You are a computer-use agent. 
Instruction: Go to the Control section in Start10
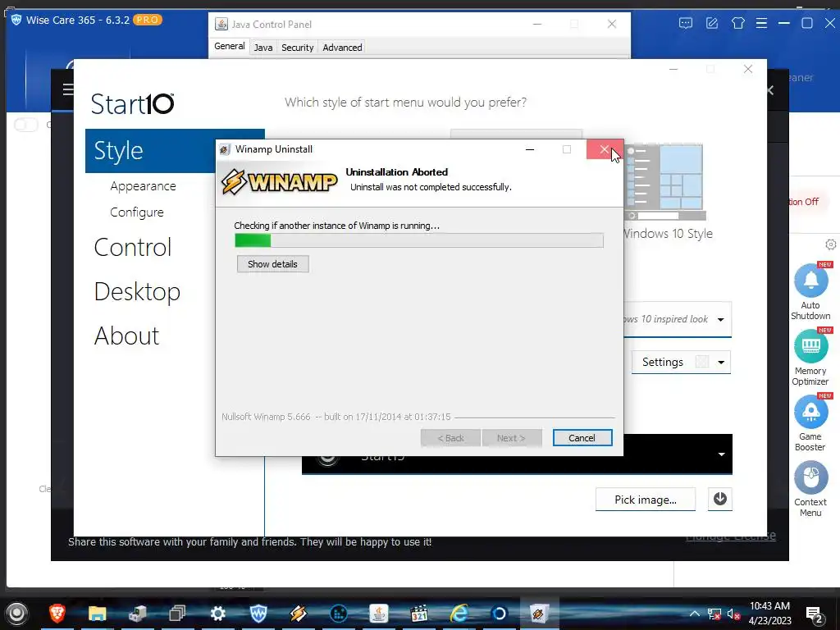132,247
